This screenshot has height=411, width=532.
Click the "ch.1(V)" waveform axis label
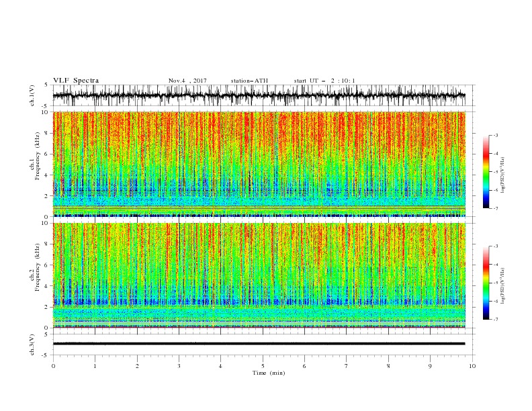pos(32,95)
